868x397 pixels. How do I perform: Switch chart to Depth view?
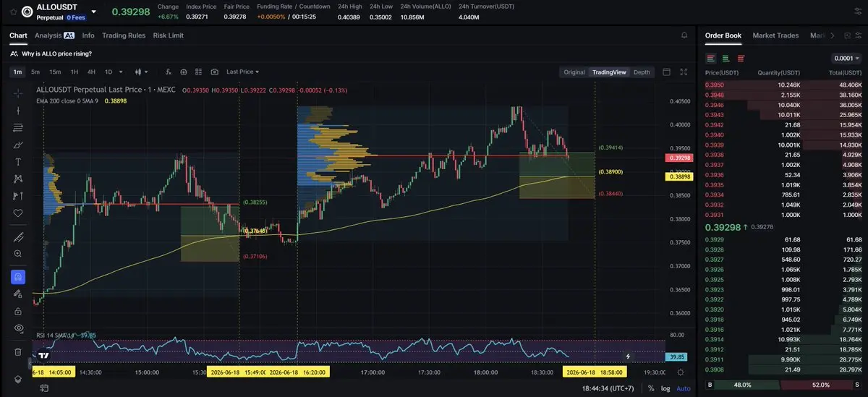click(642, 72)
